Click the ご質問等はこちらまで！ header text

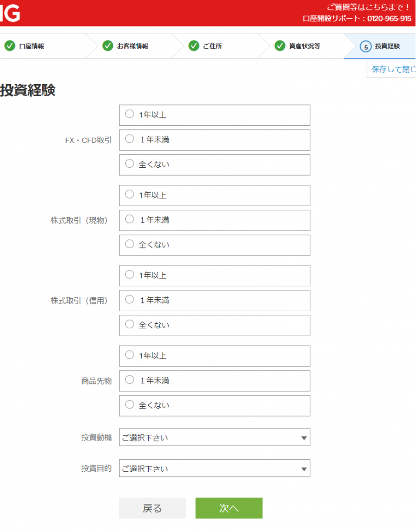coord(369,7)
